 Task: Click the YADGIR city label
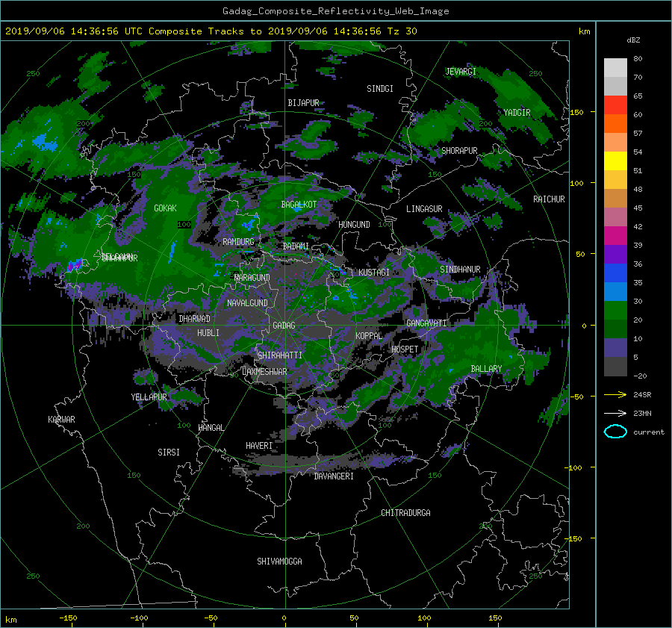(517, 113)
